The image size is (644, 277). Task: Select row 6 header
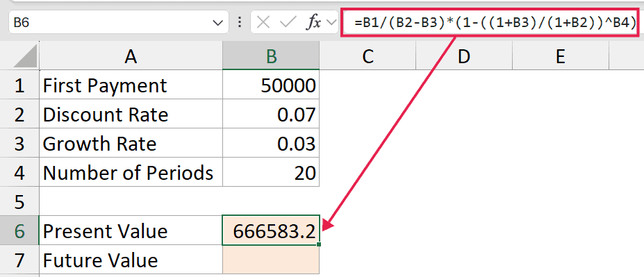pos(19,230)
